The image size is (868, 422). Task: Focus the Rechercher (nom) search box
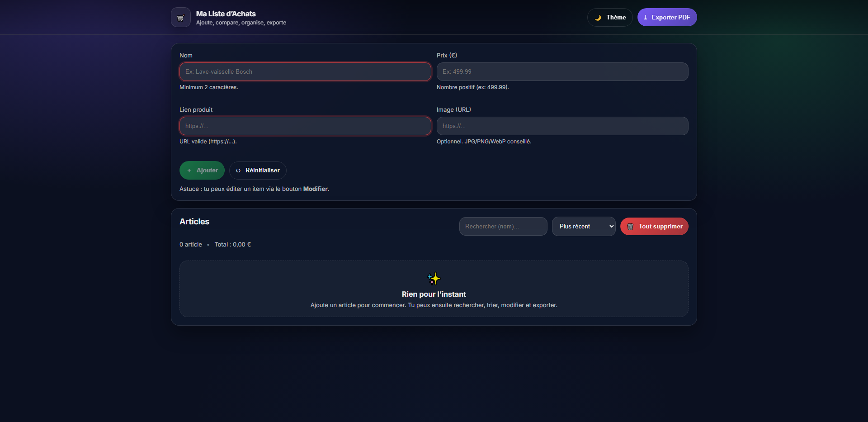503,226
